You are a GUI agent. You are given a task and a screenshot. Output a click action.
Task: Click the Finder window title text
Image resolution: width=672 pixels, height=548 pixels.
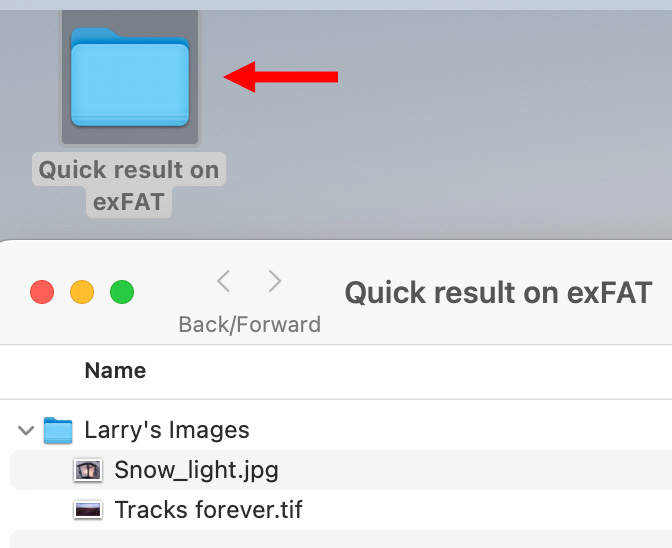(x=498, y=292)
